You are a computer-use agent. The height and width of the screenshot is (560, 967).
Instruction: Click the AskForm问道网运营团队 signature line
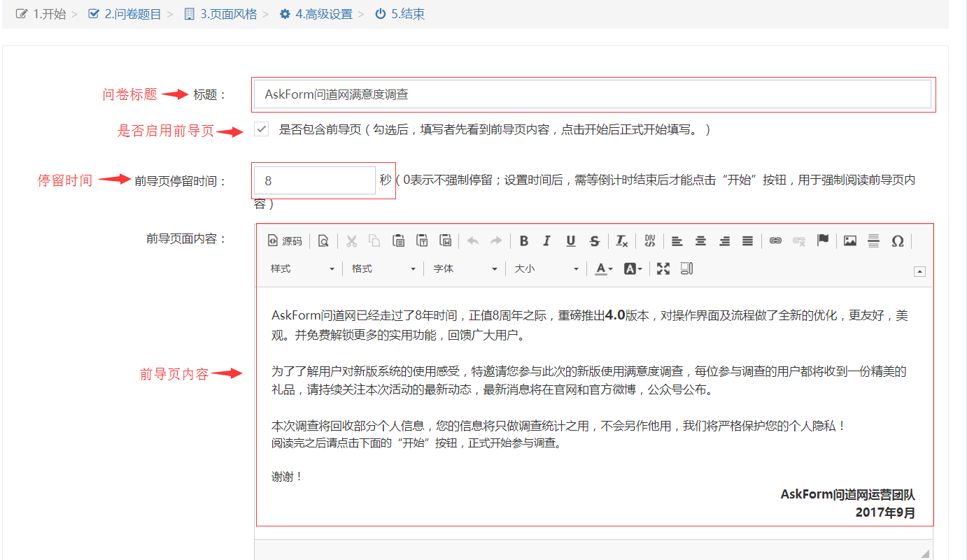point(848,494)
